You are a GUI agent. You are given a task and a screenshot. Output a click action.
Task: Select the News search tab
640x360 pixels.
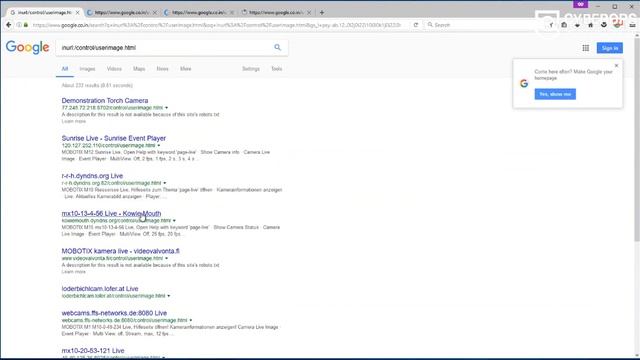click(162, 69)
